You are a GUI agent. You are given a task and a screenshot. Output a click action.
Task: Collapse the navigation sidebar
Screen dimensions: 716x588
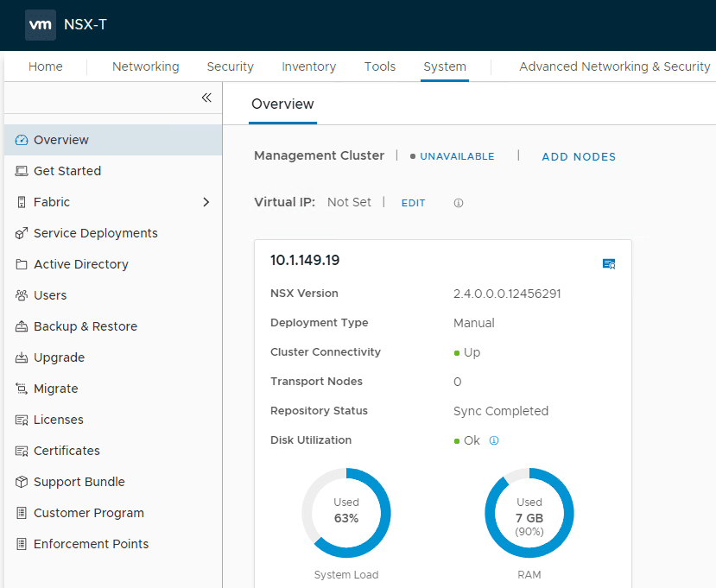(x=206, y=98)
